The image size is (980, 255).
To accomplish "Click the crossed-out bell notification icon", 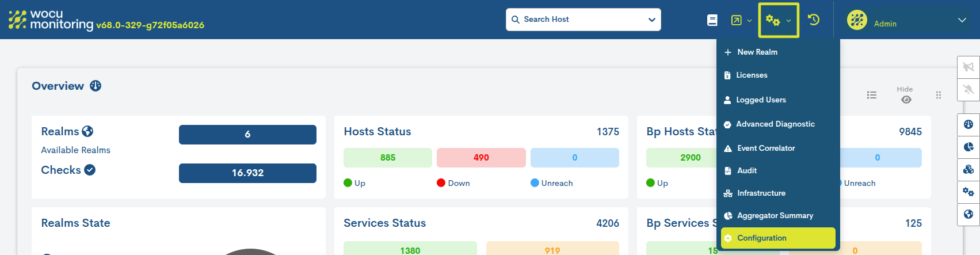I will (x=968, y=89).
